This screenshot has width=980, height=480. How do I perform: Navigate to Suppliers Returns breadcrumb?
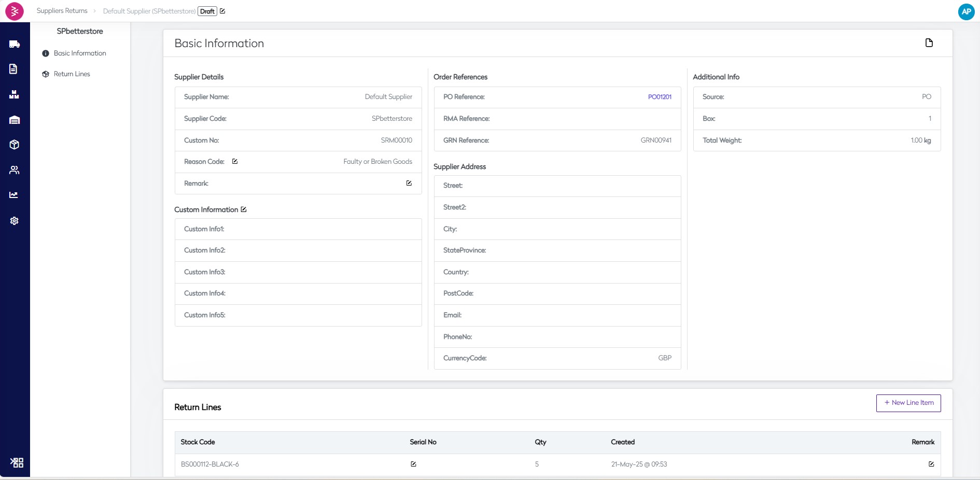62,11
